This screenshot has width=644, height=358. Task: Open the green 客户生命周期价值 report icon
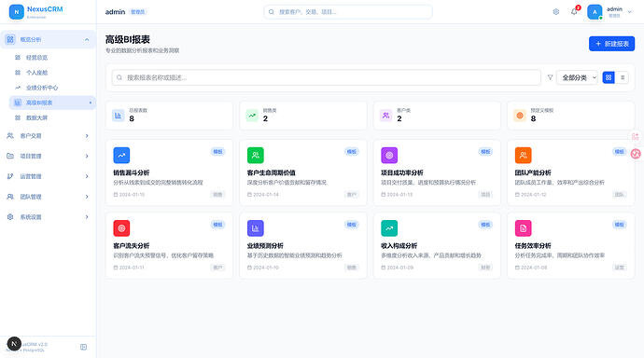click(x=255, y=156)
